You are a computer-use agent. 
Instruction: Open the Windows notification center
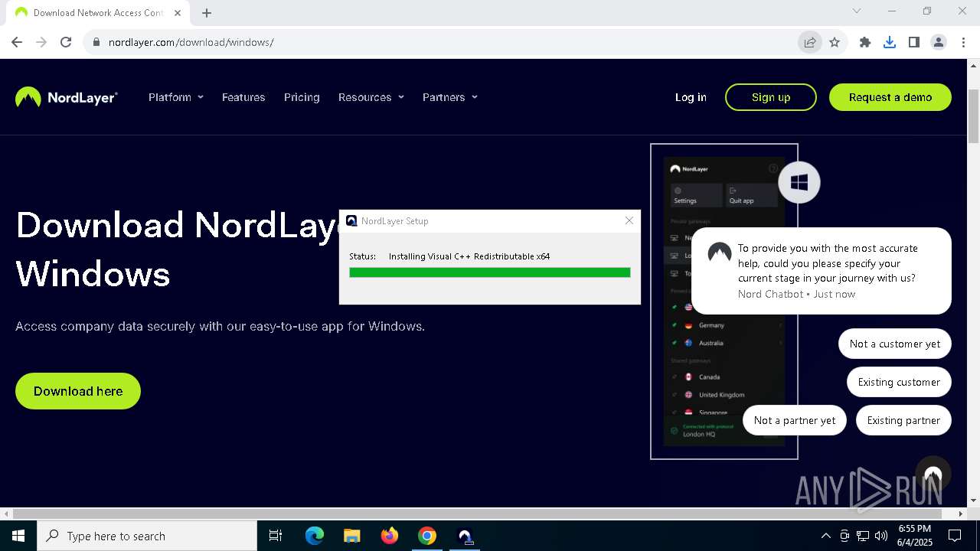955,536
